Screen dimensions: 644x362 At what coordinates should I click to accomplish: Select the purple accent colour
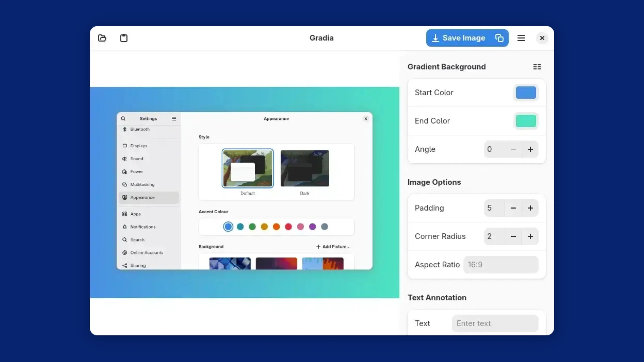click(x=313, y=227)
